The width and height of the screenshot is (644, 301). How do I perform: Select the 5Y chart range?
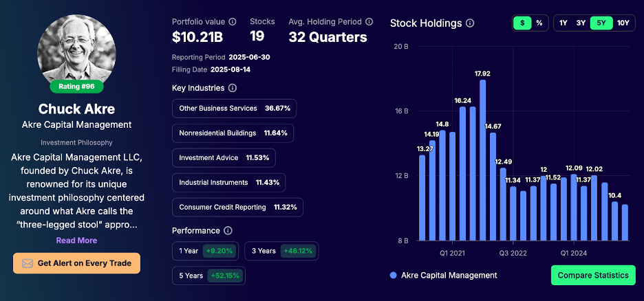[601, 23]
